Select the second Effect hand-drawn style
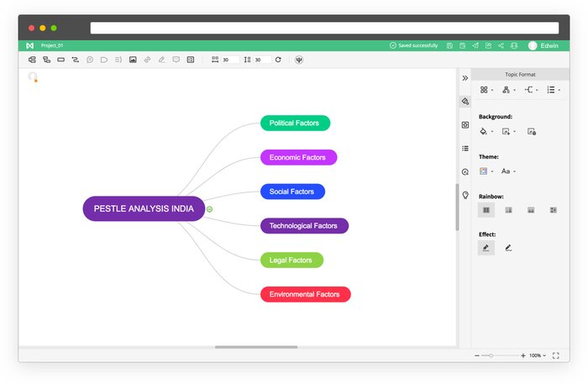 point(509,248)
